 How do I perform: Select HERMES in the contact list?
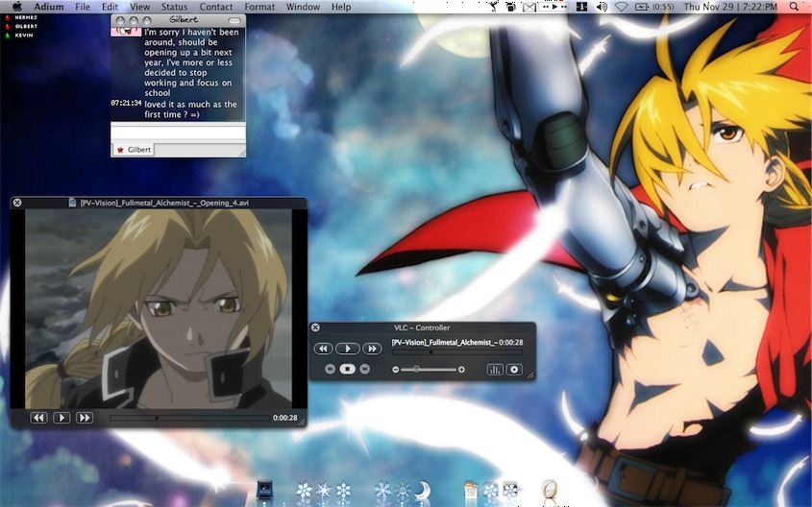[x=25, y=17]
